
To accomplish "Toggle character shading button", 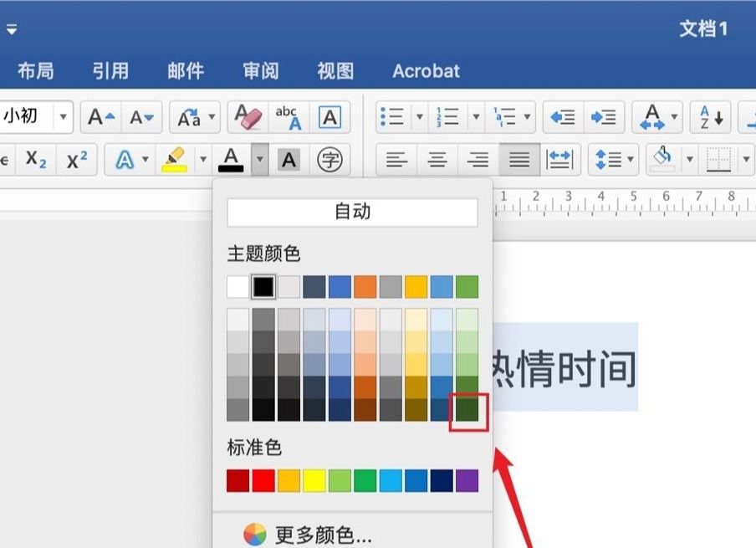I will pos(289,159).
